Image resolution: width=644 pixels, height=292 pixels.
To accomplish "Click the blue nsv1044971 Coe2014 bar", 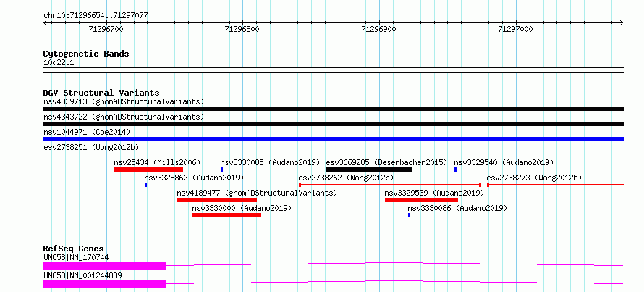I will click(x=333, y=139).
